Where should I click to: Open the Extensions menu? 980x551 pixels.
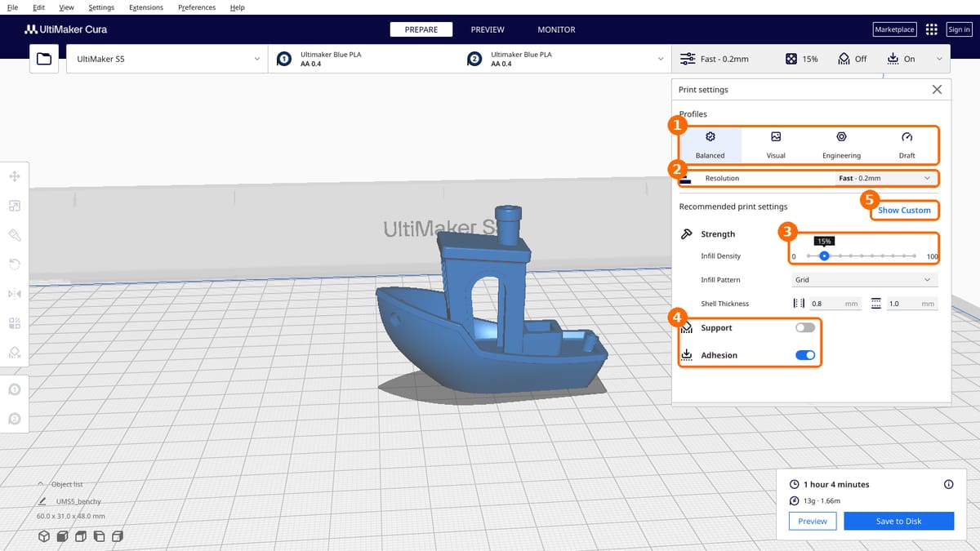(x=146, y=7)
